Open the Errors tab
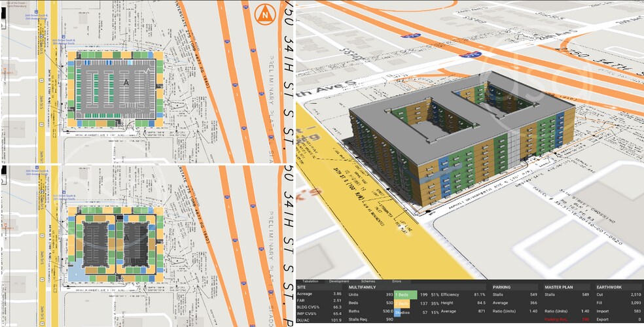Image resolution: width=644 pixels, height=327 pixels. [397, 281]
